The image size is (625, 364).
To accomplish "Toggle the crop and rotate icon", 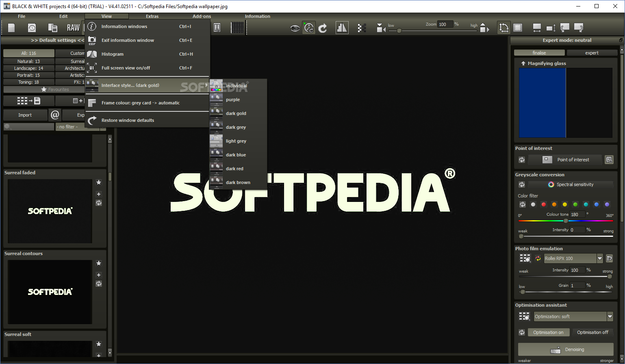I will click(x=504, y=28).
